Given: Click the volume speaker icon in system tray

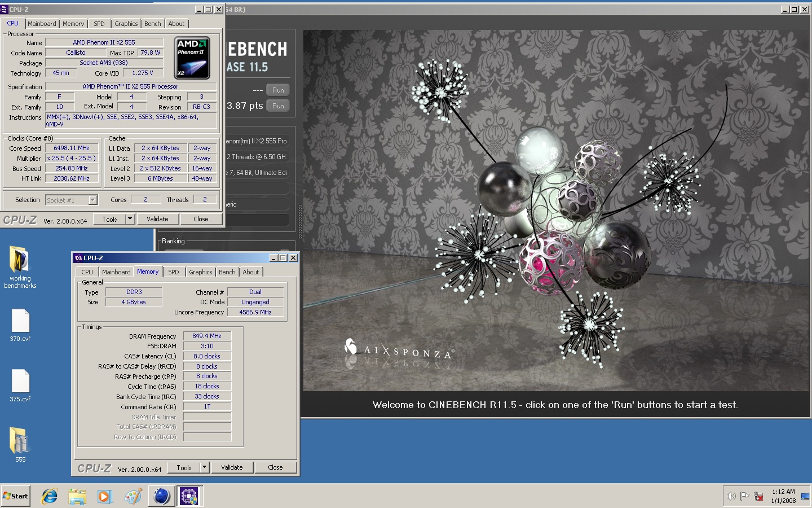Looking at the screenshot, I should coord(731,496).
